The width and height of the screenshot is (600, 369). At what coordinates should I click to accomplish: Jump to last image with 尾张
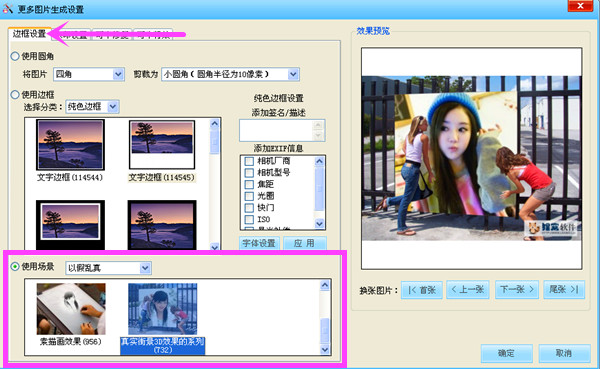pos(564,290)
